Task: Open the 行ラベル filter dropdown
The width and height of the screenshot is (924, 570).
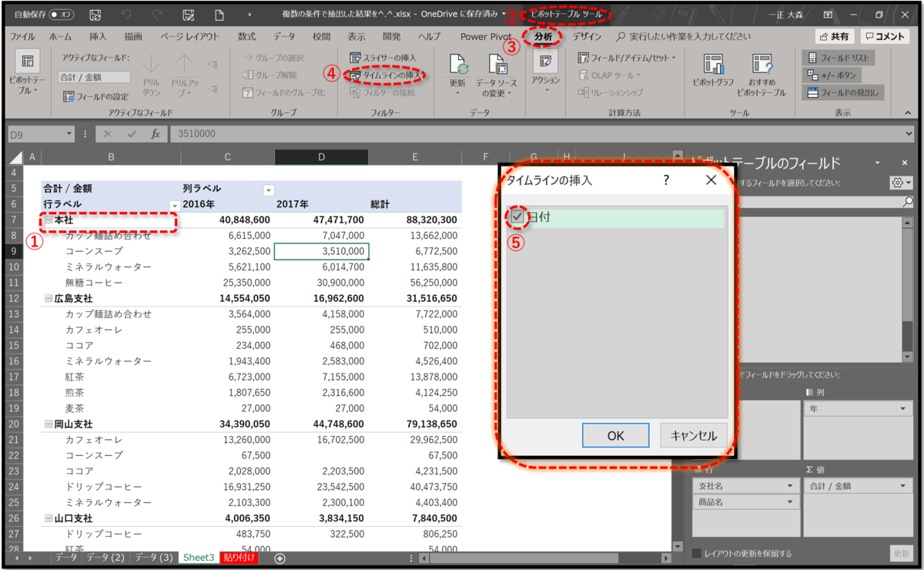Action: [175, 206]
